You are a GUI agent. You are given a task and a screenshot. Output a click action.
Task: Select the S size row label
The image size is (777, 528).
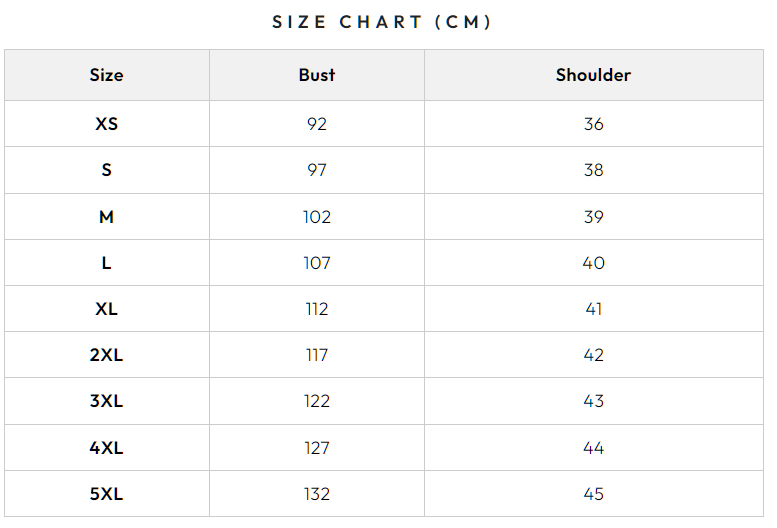pos(106,170)
